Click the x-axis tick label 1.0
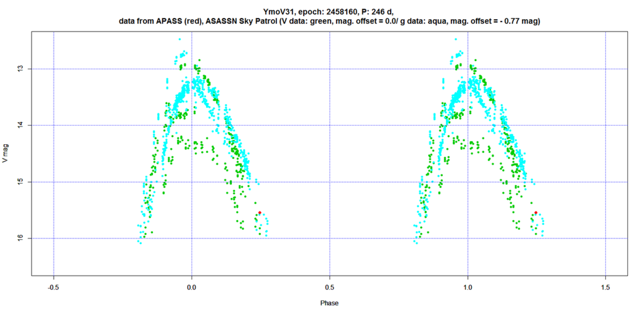 coord(468,287)
